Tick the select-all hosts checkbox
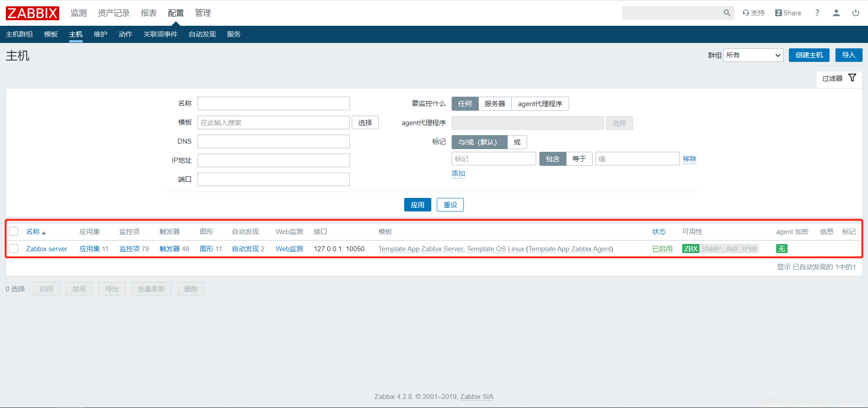Viewport: 868px width, 408px height. (14, 231)
